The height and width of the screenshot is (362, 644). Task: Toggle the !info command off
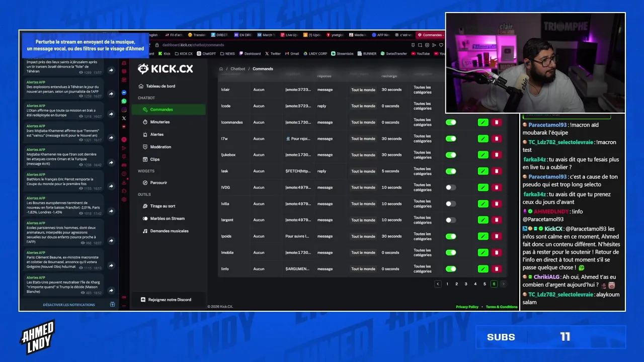coord(451,269)
